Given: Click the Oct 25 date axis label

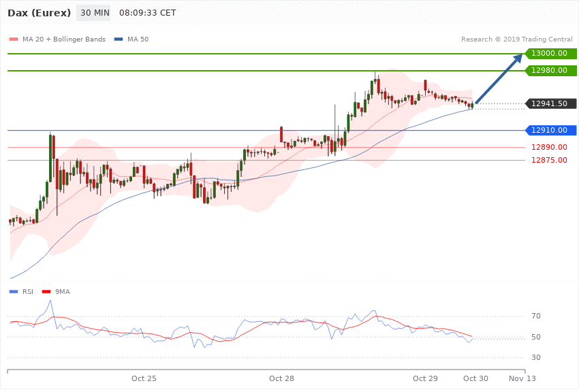Looking at the screenshot, I should click(144, 378).
